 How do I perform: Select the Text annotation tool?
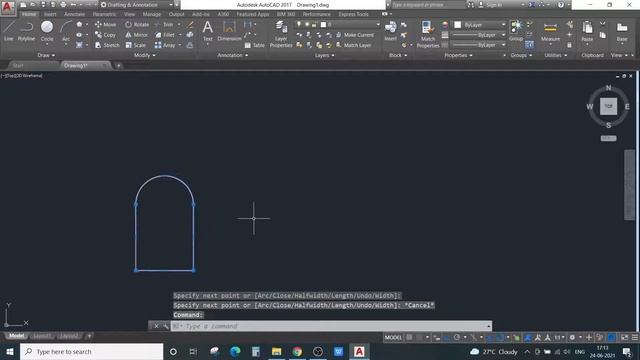click(207, 31)
